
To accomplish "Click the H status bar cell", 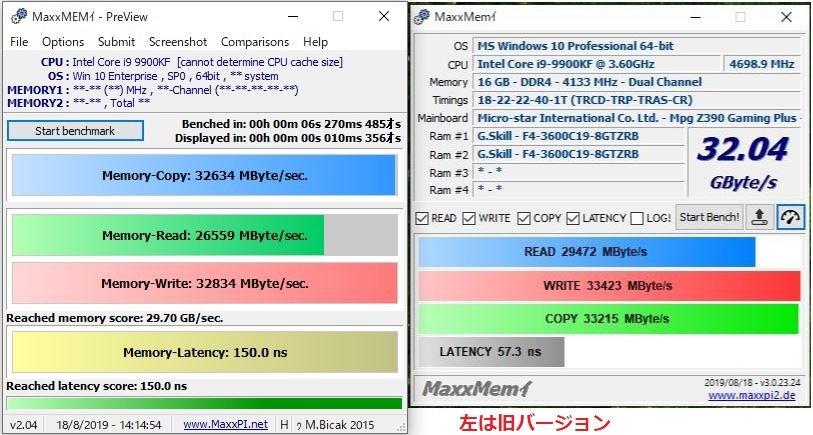I will [x=284, y=425].
